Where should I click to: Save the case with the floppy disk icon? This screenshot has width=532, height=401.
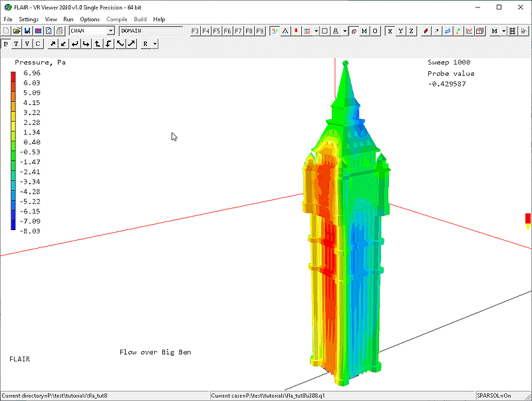pyautogui.click(x=27, y=31)
